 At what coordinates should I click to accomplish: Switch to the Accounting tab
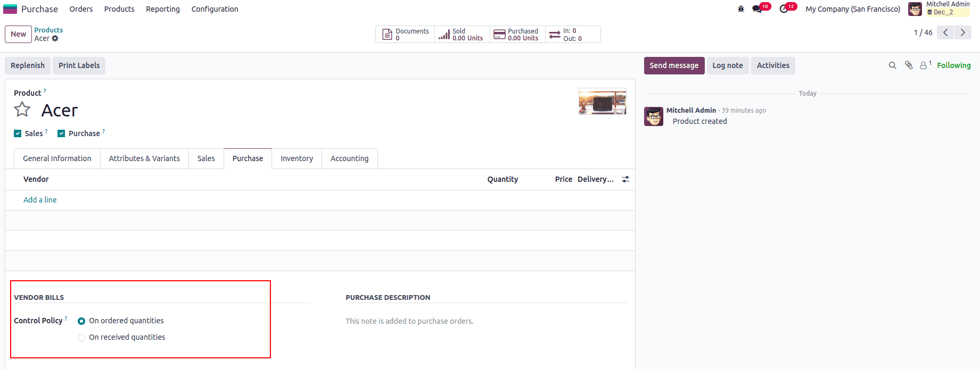tap(349, 158)
